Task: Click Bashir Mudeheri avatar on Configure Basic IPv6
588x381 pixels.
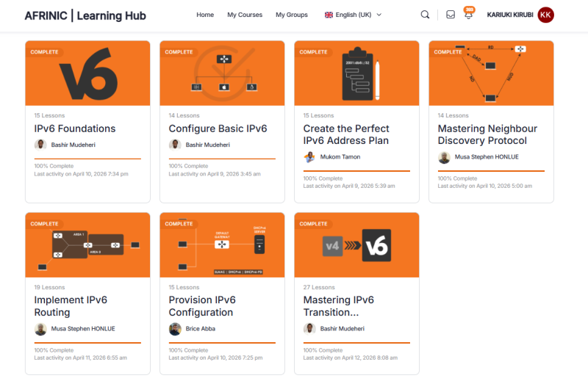Action: pos(175,145)
